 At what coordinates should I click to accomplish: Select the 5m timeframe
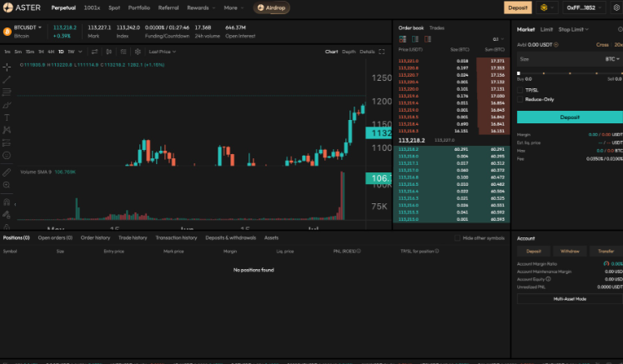point(18,52)
